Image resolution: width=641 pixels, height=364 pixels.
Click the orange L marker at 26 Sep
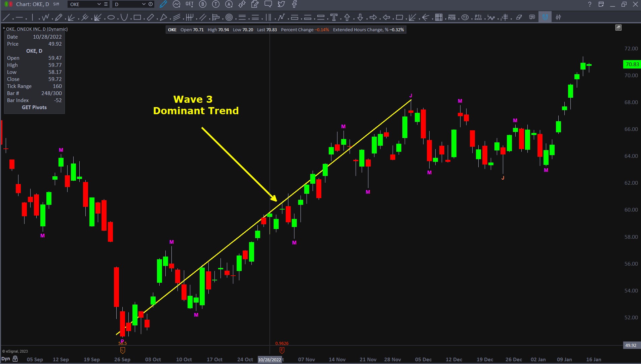(x=122, y=350)
